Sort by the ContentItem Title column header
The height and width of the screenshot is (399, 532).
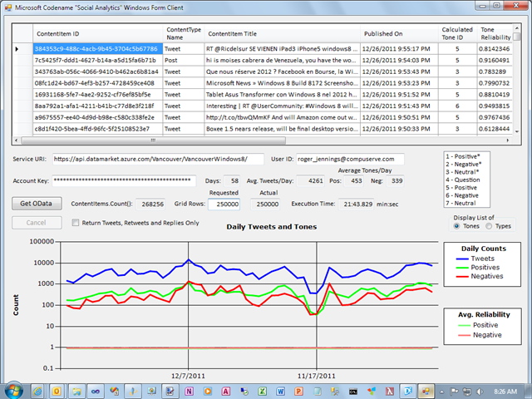coord(281,34)
